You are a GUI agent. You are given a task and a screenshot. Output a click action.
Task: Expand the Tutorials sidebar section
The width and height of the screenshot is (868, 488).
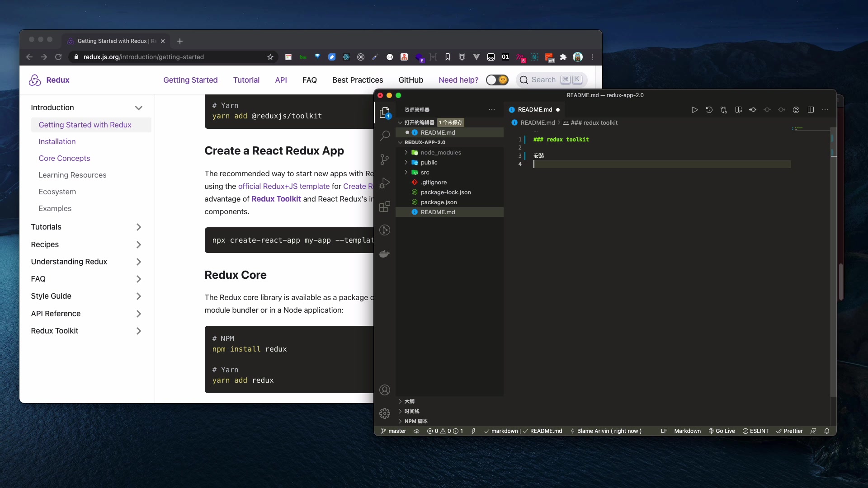click(139, 227)
